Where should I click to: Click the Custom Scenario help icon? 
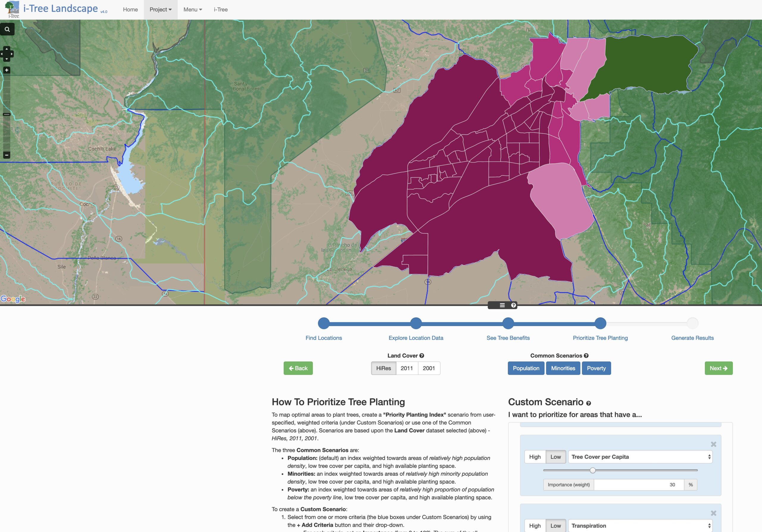588,403
